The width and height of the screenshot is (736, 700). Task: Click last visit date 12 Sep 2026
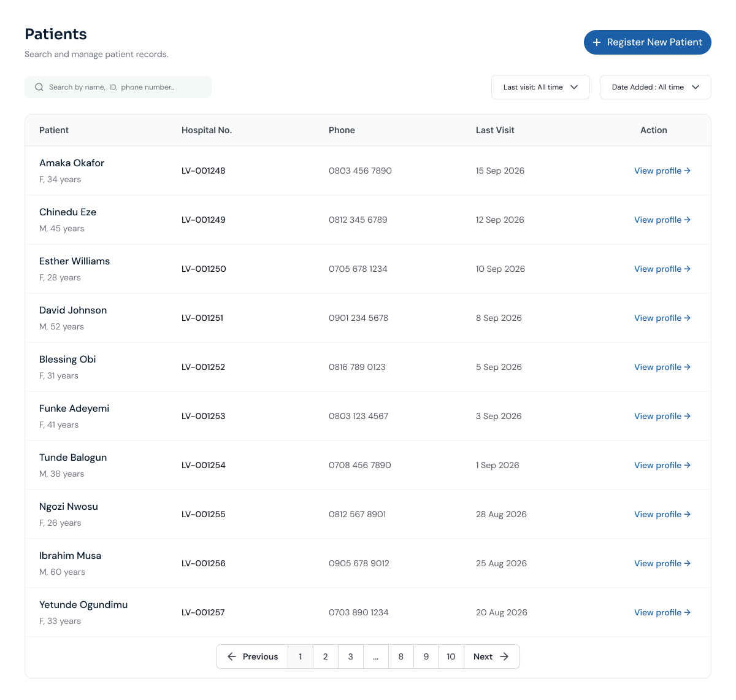[x=500, y=220]
